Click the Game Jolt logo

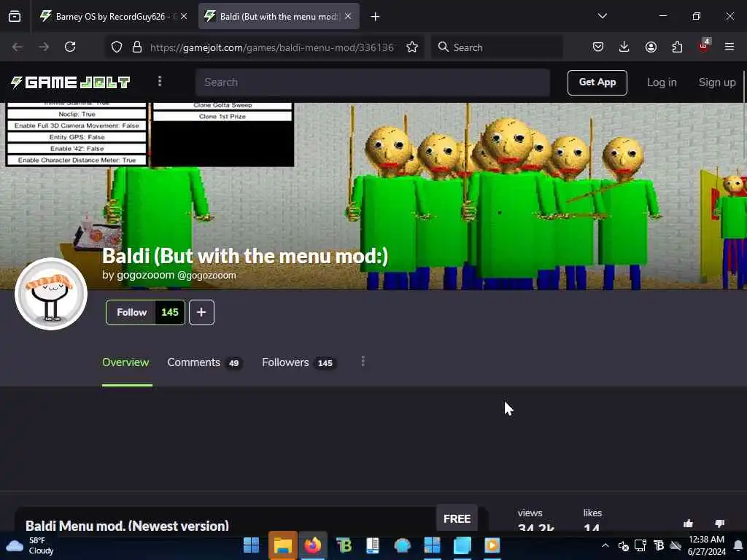(71, 82)
